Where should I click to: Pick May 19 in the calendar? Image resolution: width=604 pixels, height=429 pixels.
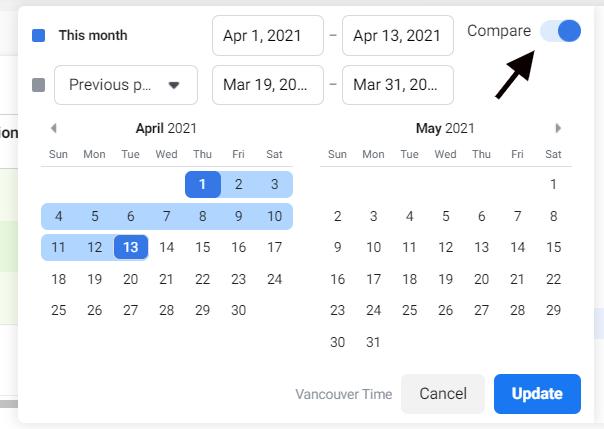[x=445, y=279]
